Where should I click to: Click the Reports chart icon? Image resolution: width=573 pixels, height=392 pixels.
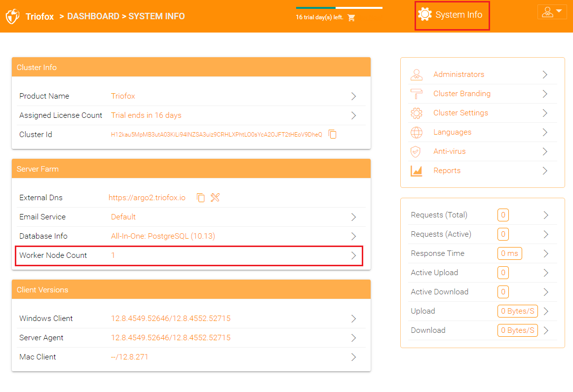tap(416, 171)
